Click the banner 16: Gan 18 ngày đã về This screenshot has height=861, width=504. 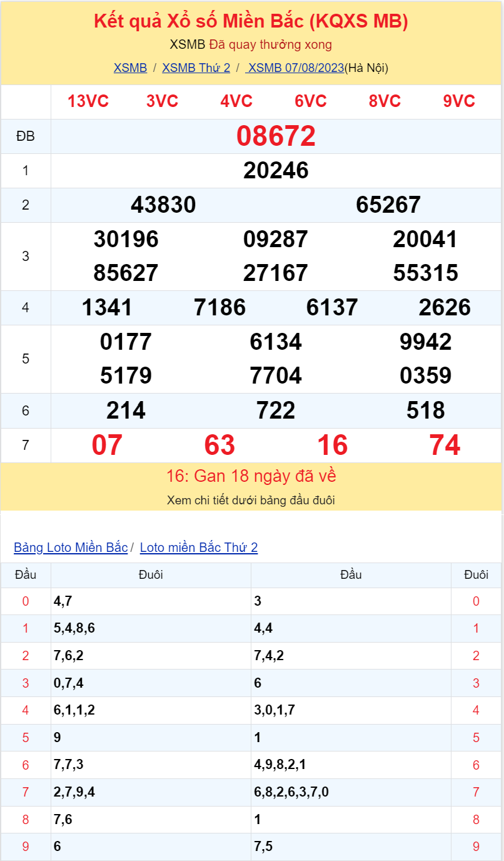coord(252,476)
